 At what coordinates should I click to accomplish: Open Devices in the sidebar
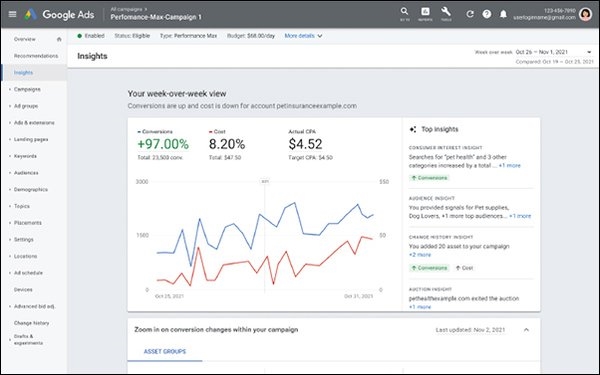pyautogui.click(x=23, y=290)
